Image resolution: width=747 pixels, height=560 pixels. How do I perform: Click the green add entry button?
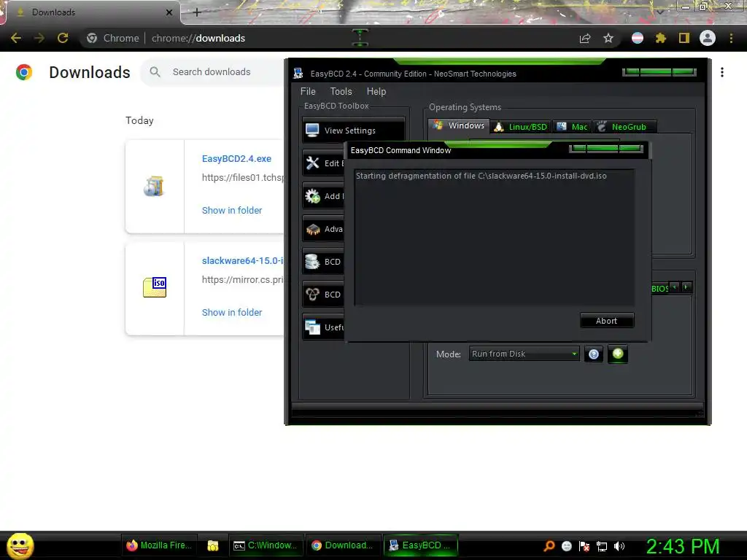[x=618, y=354]
